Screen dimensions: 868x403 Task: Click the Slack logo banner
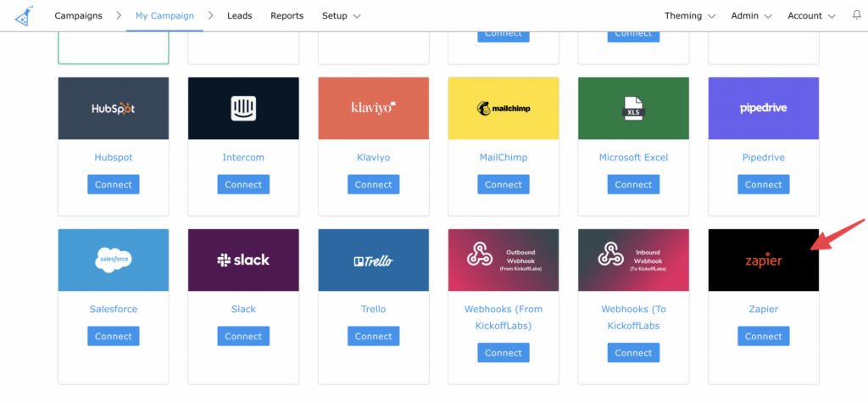pyautogui.click(x=243, y=260)
